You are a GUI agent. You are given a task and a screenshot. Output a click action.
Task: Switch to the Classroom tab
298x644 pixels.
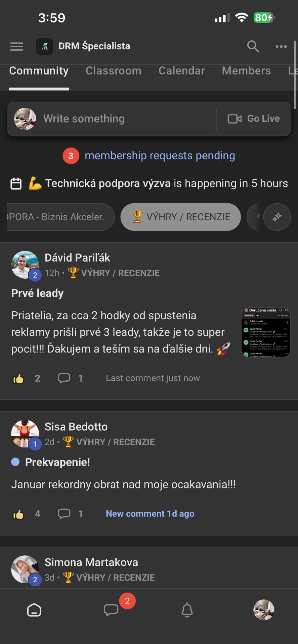click(x=114, y=71)
